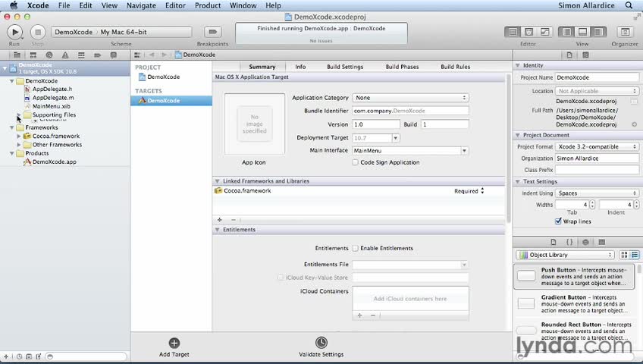Show the Breakpoint navigator
Viewport: 643px width, 364px height.
[x=97, y=55]
